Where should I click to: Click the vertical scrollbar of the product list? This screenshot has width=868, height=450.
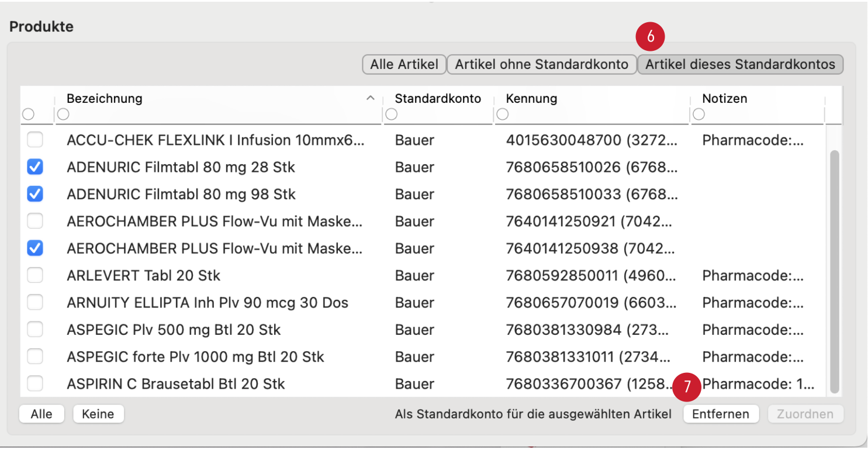pos(834,272)
